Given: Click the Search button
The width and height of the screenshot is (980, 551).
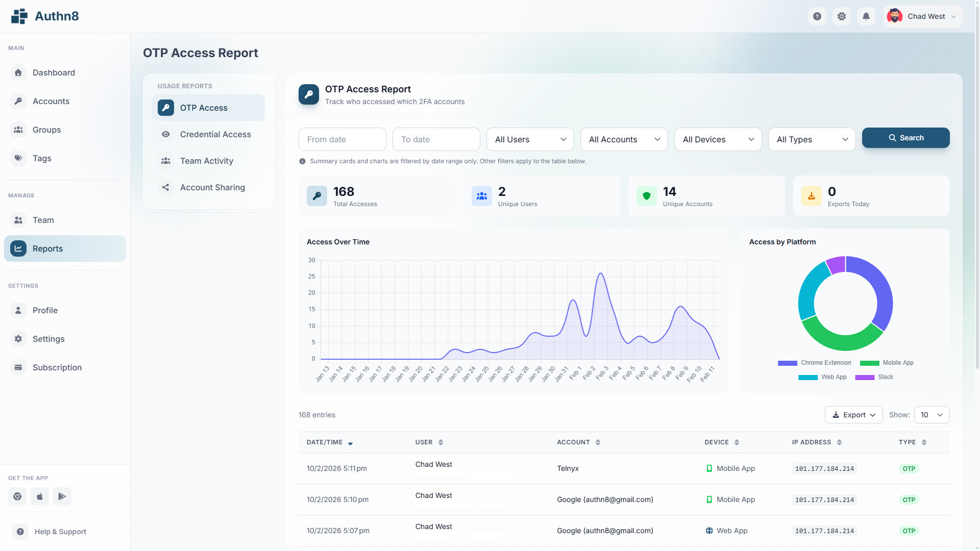Looking at the screenshot, I should pos(905,138).
